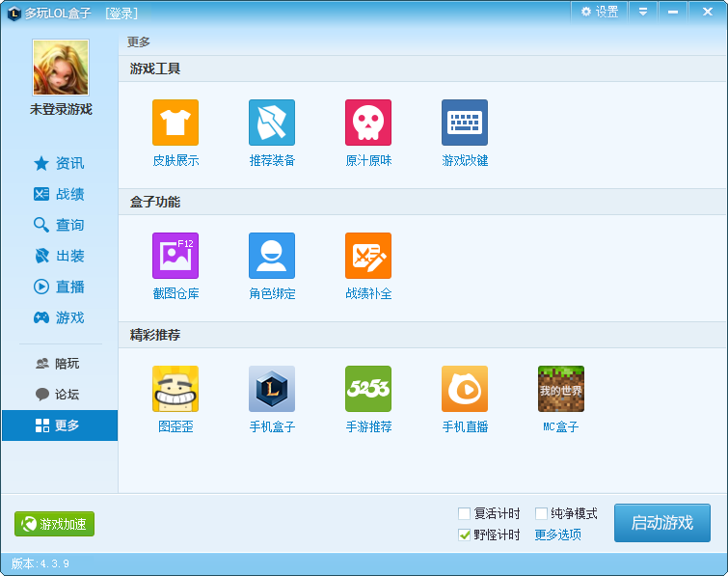Image resolution: width=728 pixels, height=576 pixels.
Task: Click the 启动游戏 start game button
Action: point(661,523)
